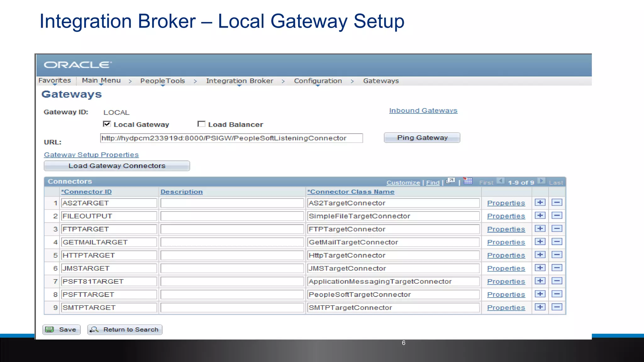
Task: Open the Main Menu dropdown
Action: pos(101,81)
